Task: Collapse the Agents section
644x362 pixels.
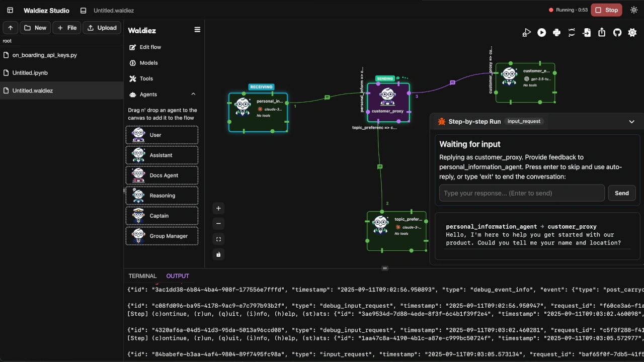Action: click(x=193, y=94)
